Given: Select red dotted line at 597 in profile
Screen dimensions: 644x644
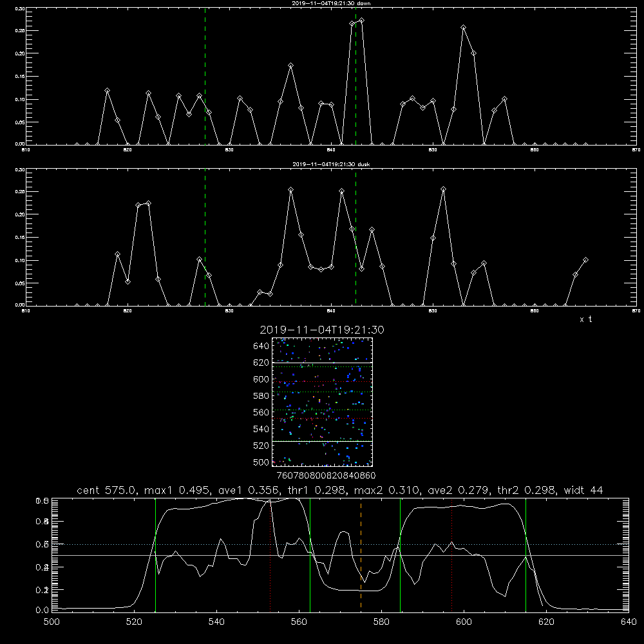Looking at the screenshot, I should point(452,554).
